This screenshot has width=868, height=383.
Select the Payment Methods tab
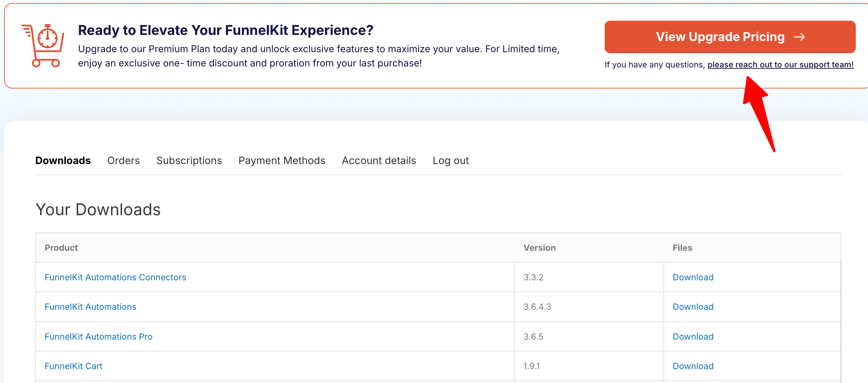(x=282, y=161)
